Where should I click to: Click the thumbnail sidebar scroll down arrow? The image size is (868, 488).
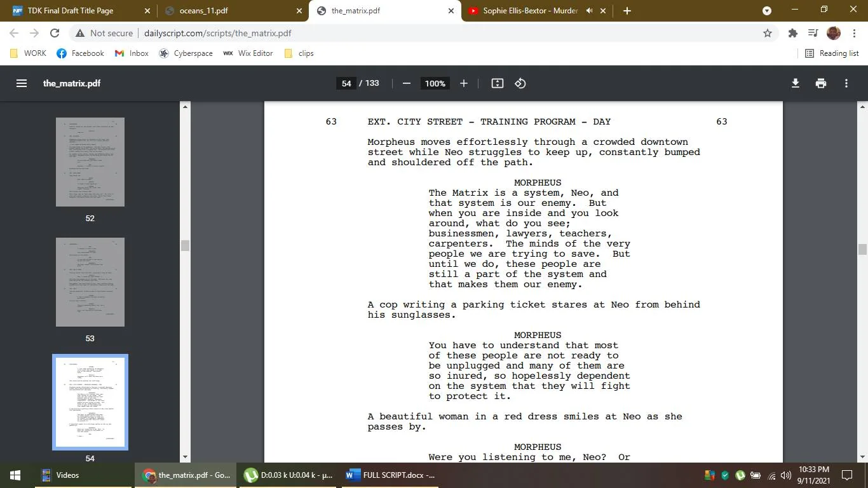[185, 457]
